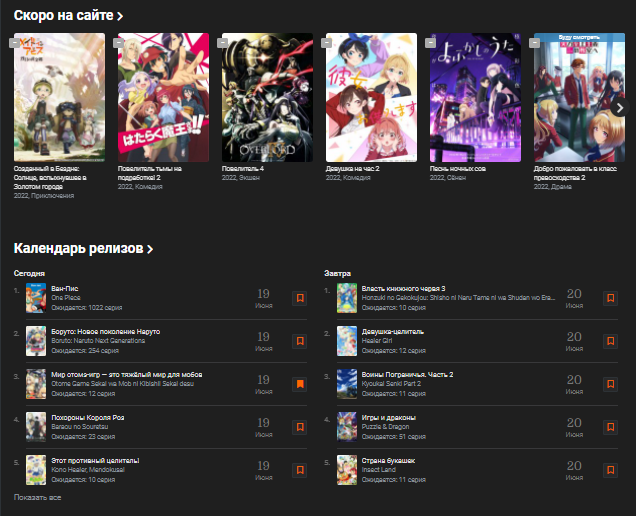The width and height of the screenshot is (636, 516).
Task: Click Девушка на час 2 caption
Action: click(x=352, y=168)
